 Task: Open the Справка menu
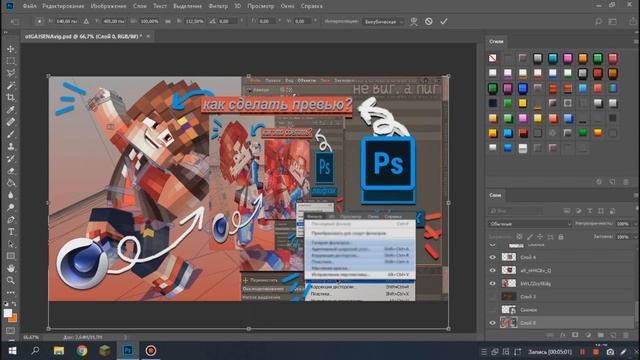point(311,6)
